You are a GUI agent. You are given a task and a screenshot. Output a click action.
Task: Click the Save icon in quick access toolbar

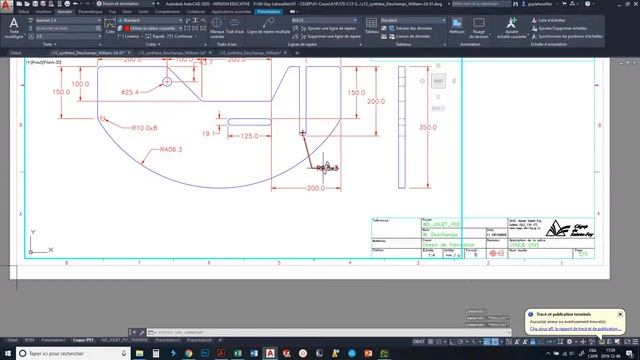(35, 4)
